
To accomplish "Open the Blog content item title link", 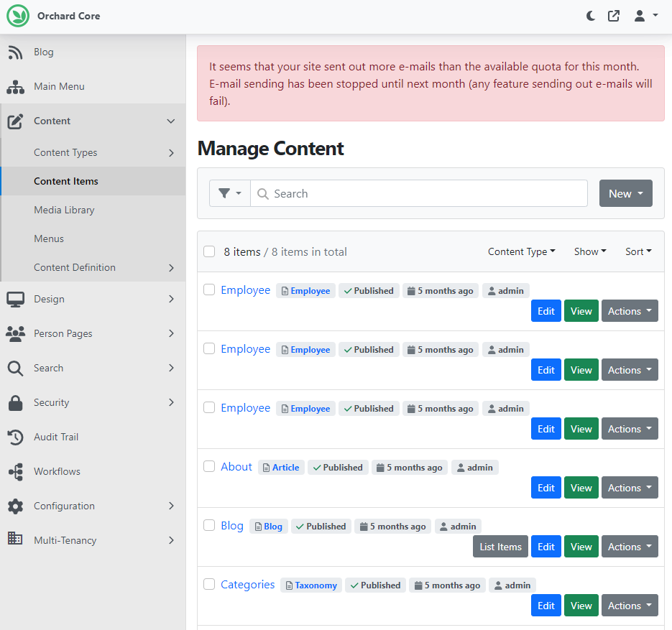I will 232,526.
